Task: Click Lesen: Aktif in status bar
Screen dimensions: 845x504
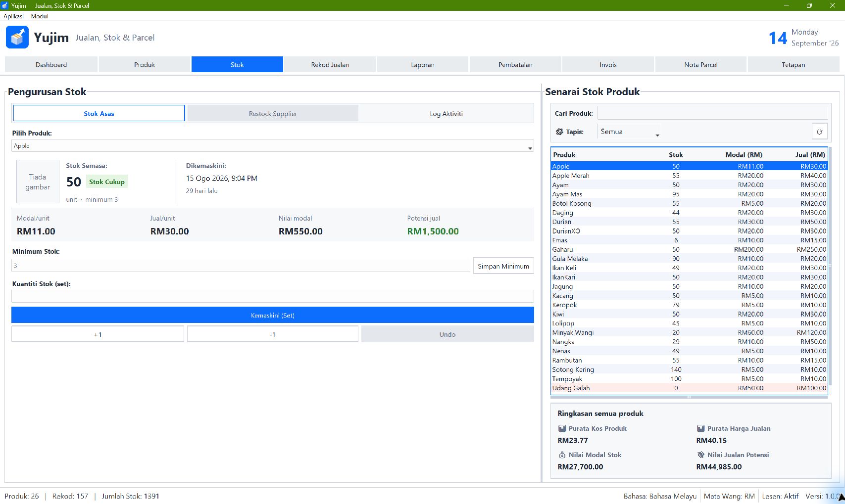Action: (x=780, y=496)
